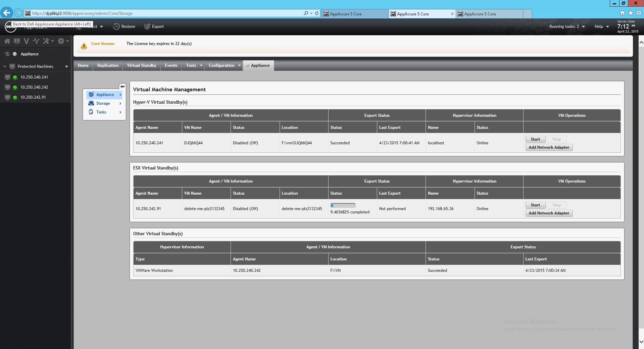The image size is (644, 349).
Task: Open the Virtual Standby tab
Action: coord(142,65)
